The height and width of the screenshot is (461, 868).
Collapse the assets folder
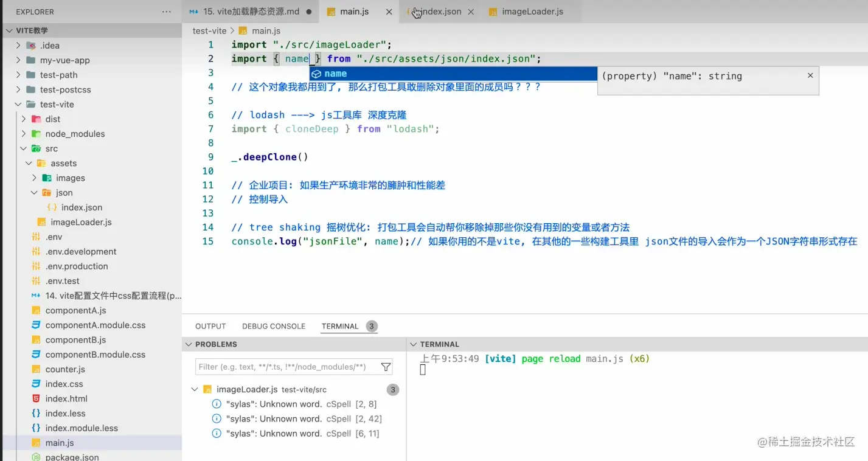[x=29, y=163]
